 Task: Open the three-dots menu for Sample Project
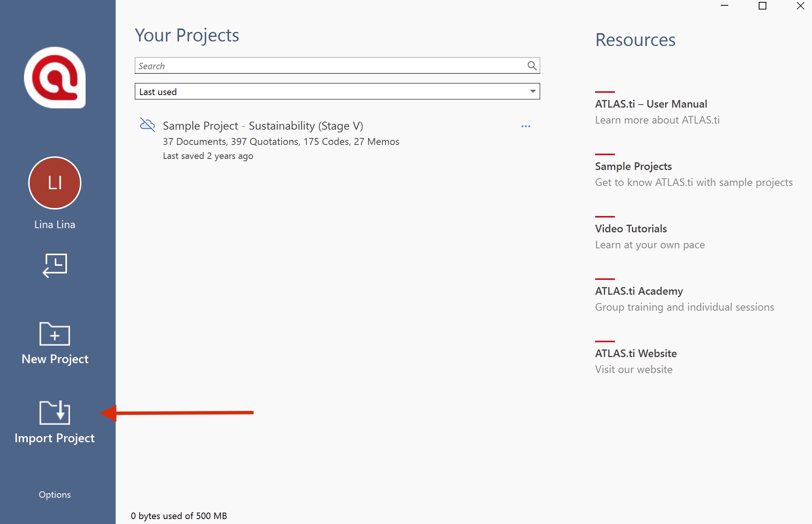pos(525,126)
